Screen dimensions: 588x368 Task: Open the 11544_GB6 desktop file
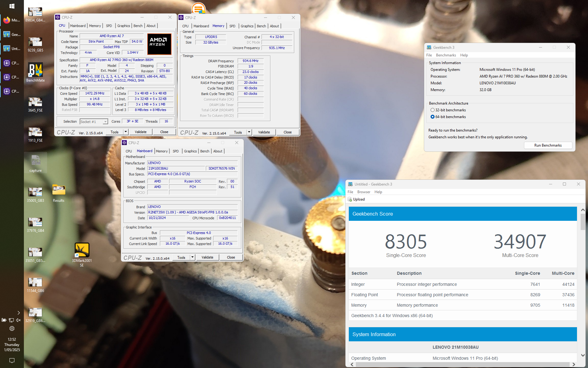pyautogui.click(x=35, y=285)
